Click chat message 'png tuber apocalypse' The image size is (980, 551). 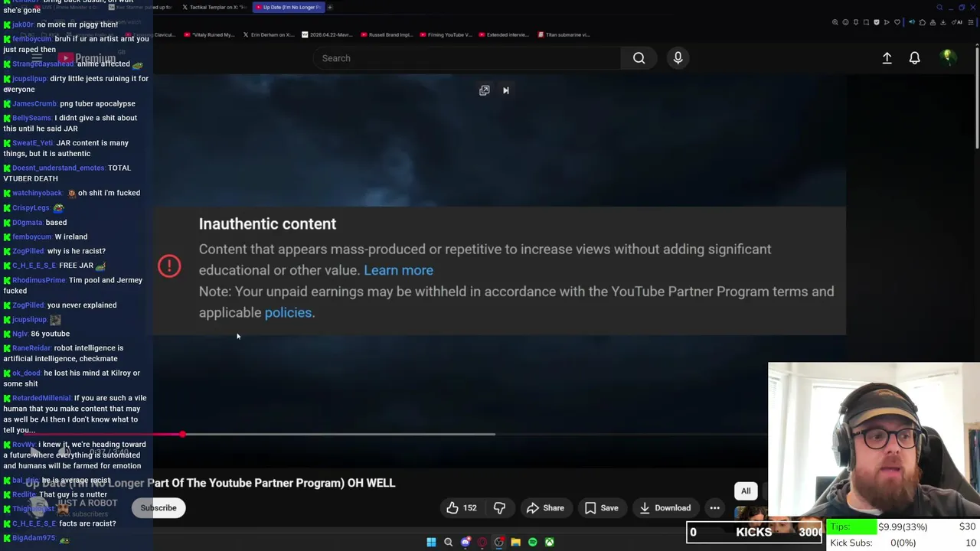tap(97, 103)
